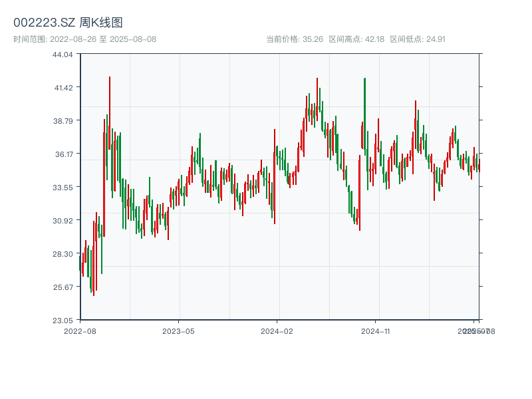Click the y-axis label 33.55
This screenshot has width=532, height=399.
pyautogui.click(x=63, y=188)
